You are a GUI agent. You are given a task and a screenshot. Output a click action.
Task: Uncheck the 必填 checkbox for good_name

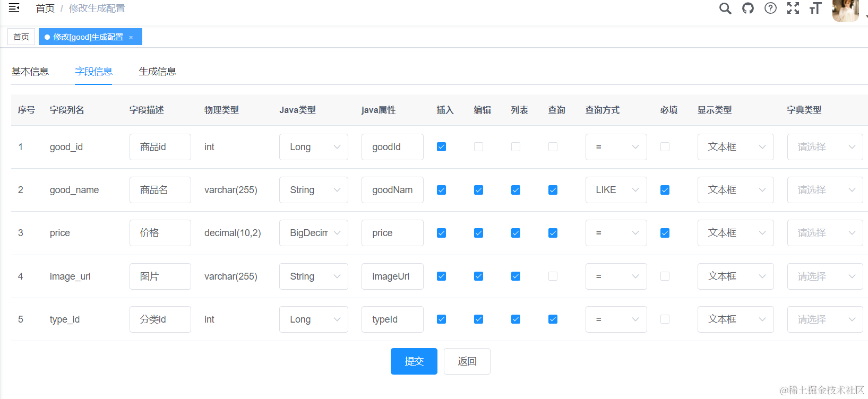pyautogui.click(x=665, y=190)
